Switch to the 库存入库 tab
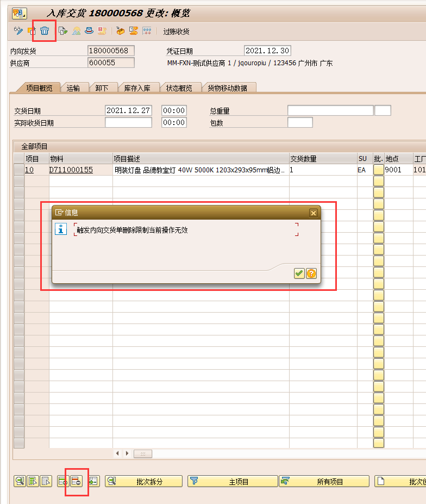 coord(137,88)
